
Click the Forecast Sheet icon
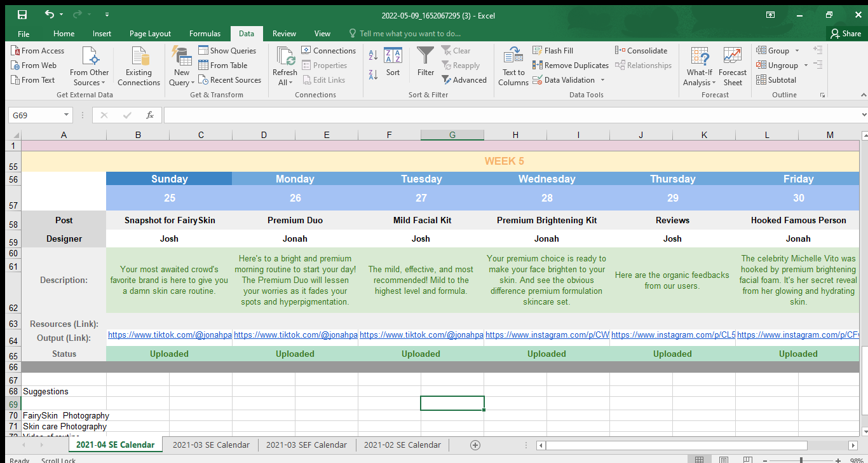coord(732,66)
